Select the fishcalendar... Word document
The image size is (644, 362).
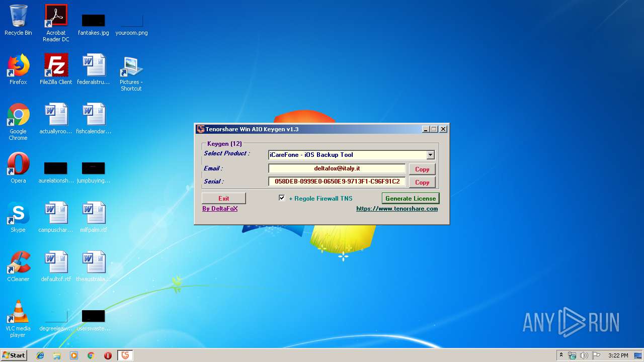94,119
